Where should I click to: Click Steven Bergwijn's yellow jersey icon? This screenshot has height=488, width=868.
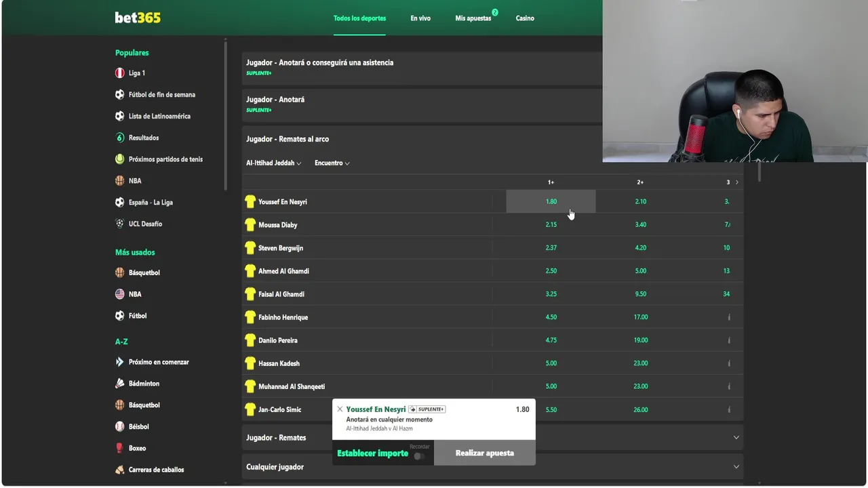coord(250,248)
